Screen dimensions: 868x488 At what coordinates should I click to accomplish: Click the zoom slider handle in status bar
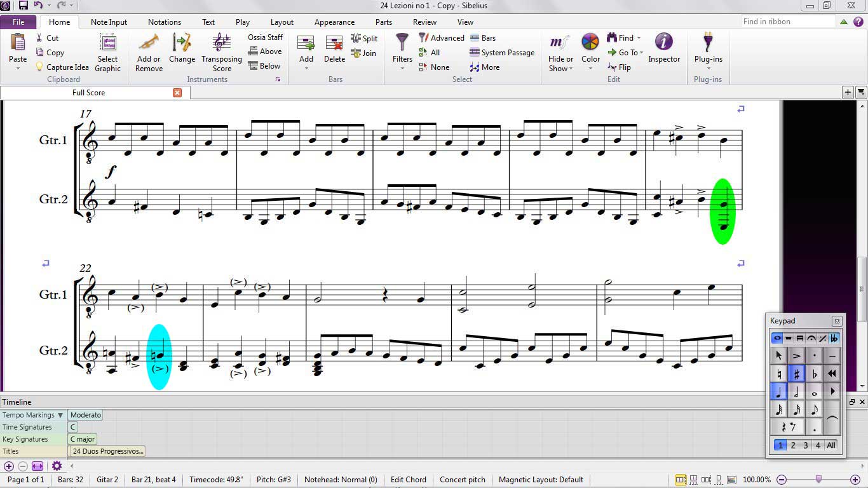[x=818, y=479]
